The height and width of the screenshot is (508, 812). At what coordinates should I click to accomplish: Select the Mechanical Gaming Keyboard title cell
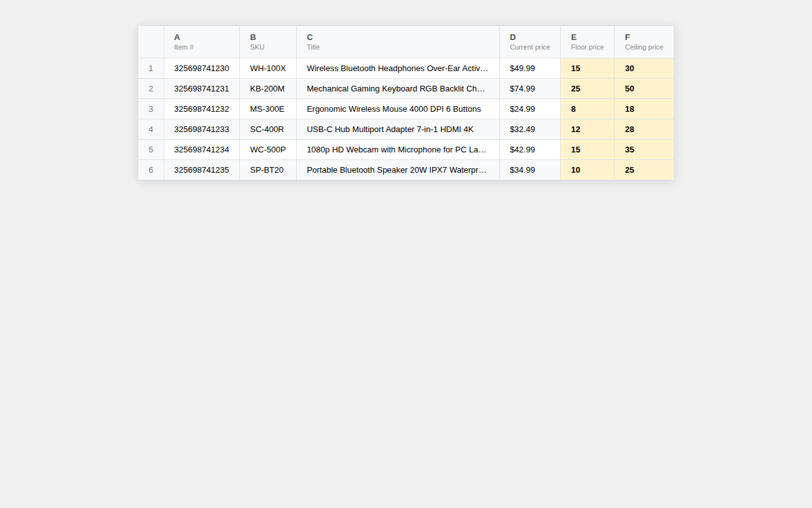point(398,88)
